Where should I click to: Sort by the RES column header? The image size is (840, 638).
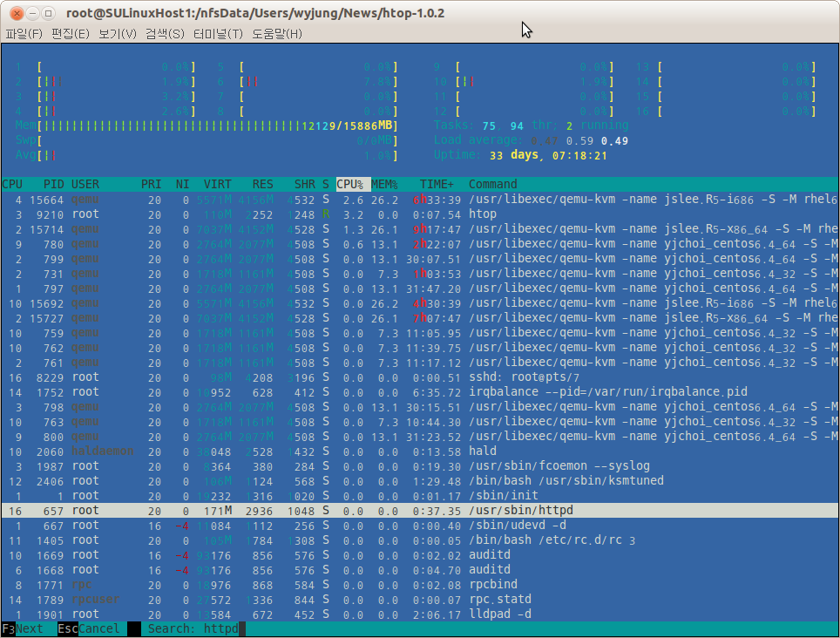click(262, 184)
